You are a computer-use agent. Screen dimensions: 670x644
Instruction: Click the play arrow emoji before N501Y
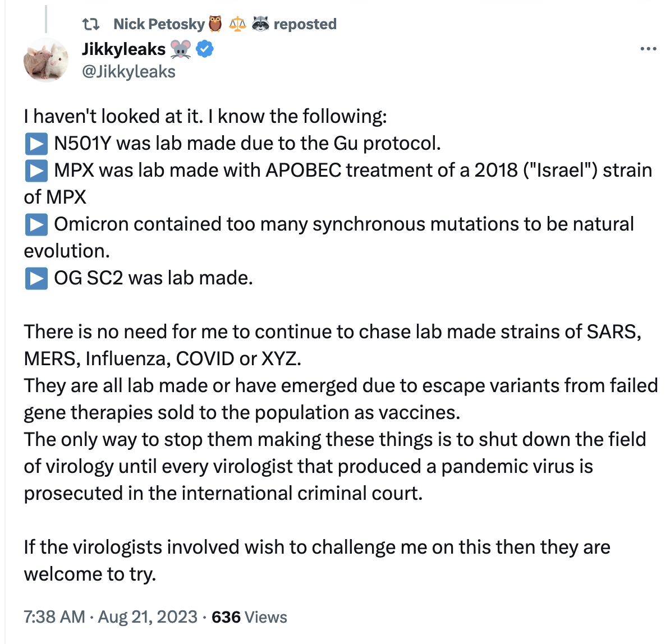[36, 144]
